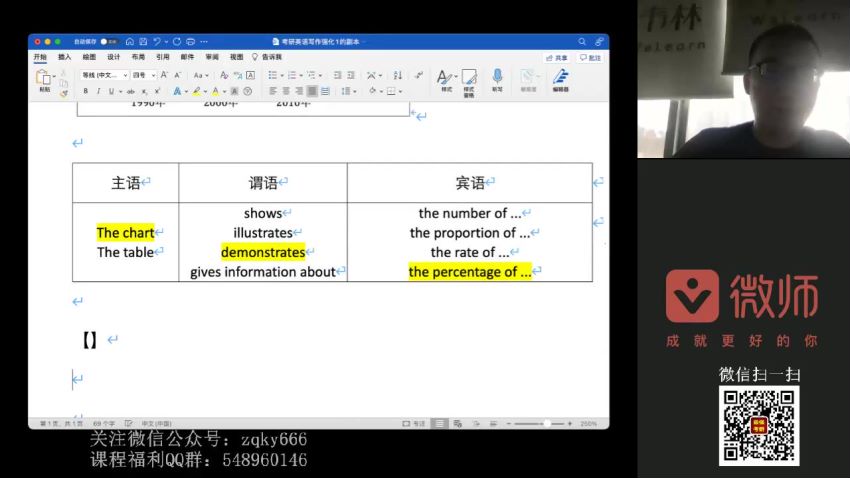850x478 pixels.
Task: Click the Home icon in title bar
Action: point(130,42)
